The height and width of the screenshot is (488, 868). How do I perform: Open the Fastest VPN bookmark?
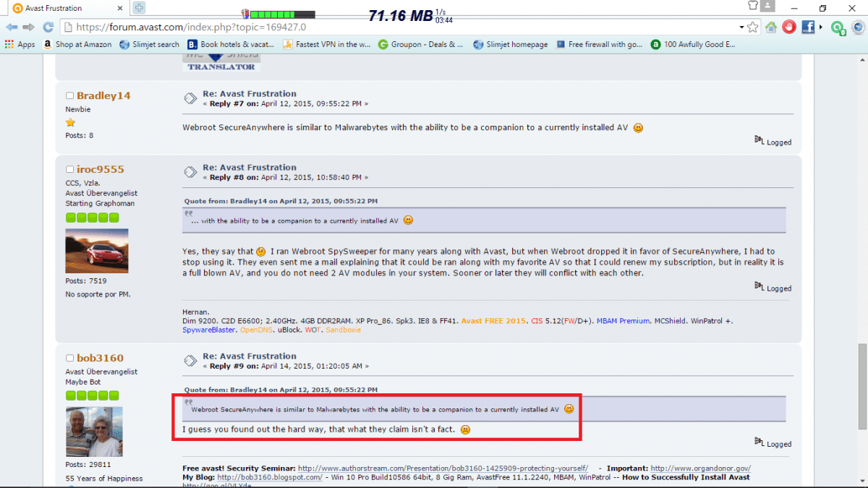point(327,44)
